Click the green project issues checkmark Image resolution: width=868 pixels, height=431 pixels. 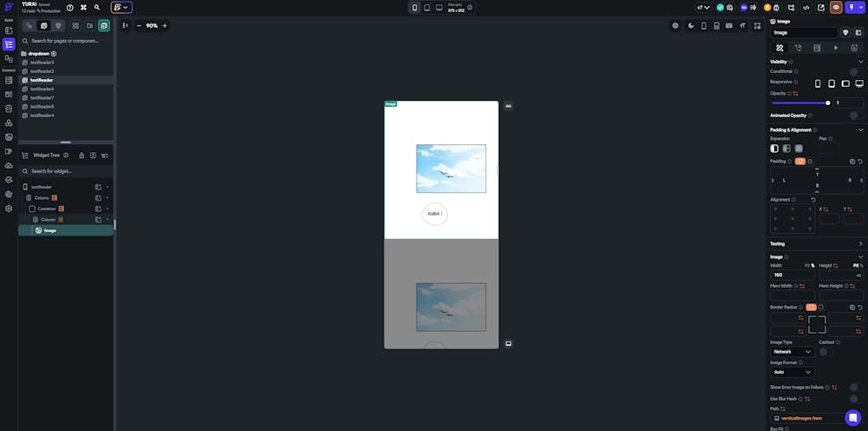pyautogui.click(x=720, y=8)
